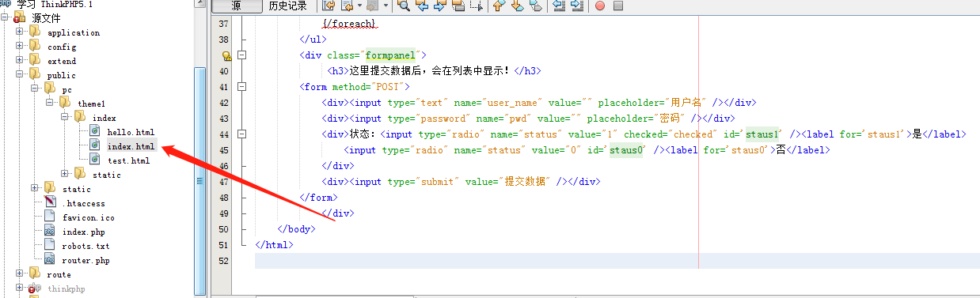
Task: Start macro recording with red circle
Action: tap(599, 5)
